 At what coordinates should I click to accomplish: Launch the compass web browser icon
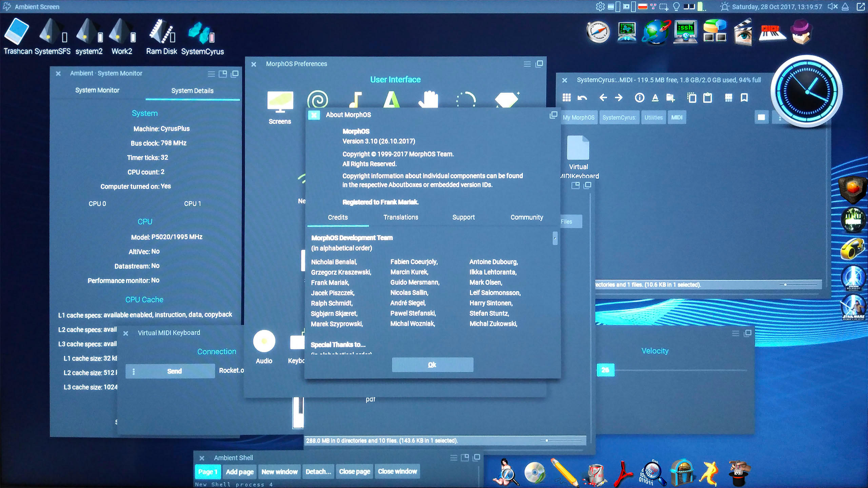[598, 32]
